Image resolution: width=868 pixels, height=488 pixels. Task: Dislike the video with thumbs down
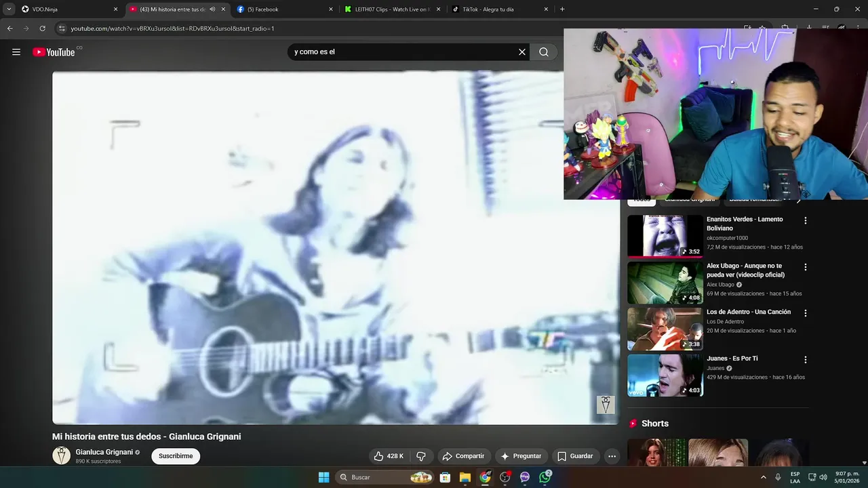420,456
